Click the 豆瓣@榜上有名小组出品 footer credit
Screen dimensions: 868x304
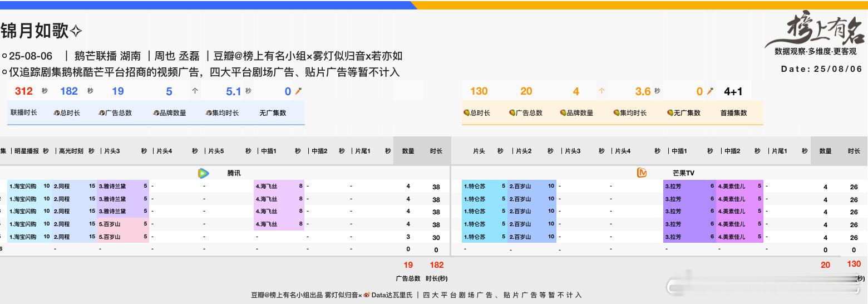tap(286, 295)
